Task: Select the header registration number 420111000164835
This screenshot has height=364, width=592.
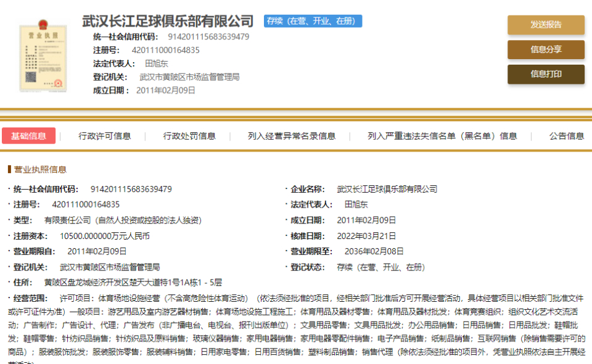Action: click(165, 50)
